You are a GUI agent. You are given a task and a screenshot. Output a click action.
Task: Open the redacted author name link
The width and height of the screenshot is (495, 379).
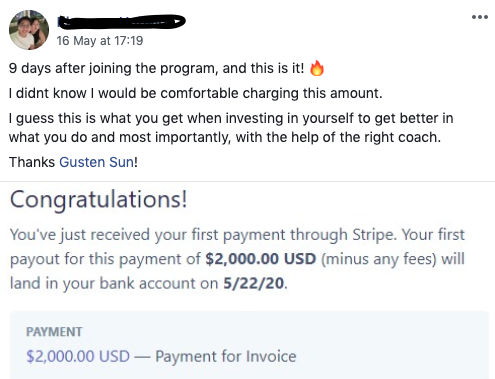click(121, 22)
